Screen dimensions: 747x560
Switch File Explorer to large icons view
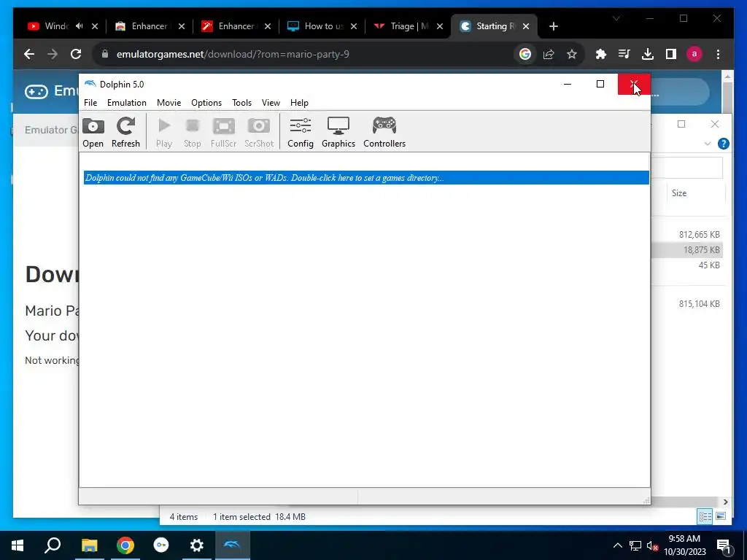pyautogui.click(x=720, y=516)
